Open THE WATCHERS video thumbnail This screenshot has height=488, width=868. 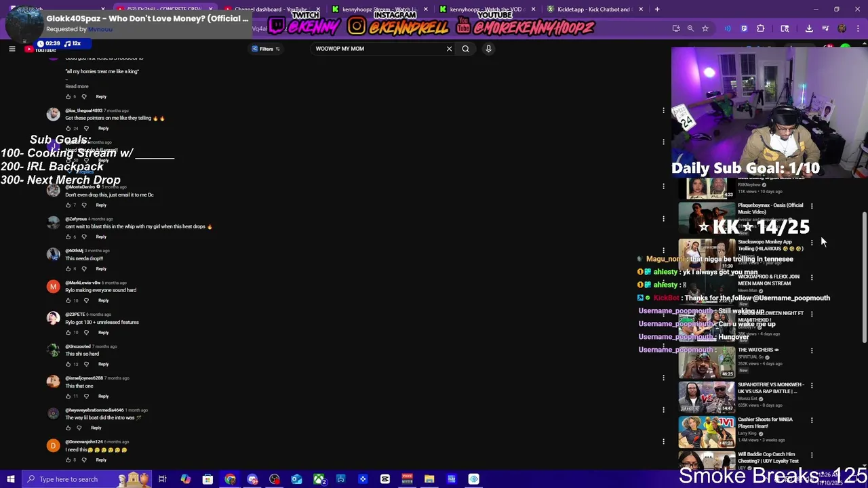(x=707, y=362)
